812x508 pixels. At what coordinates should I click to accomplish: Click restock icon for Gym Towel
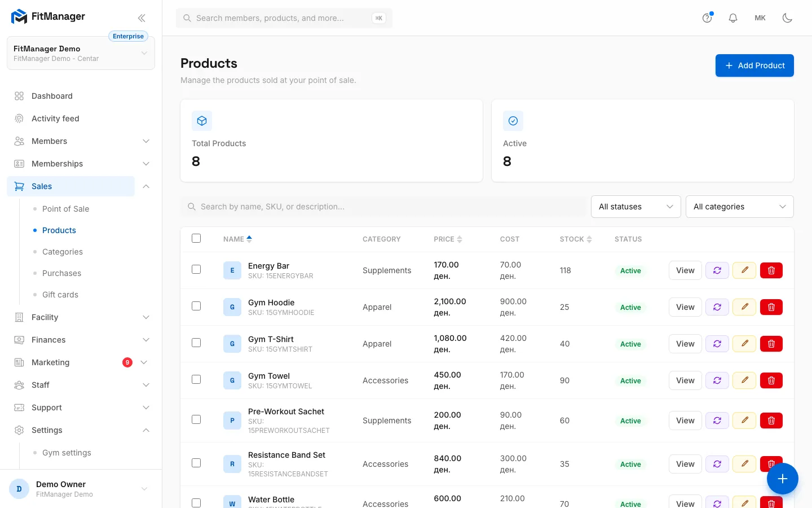tap(717, 380)
